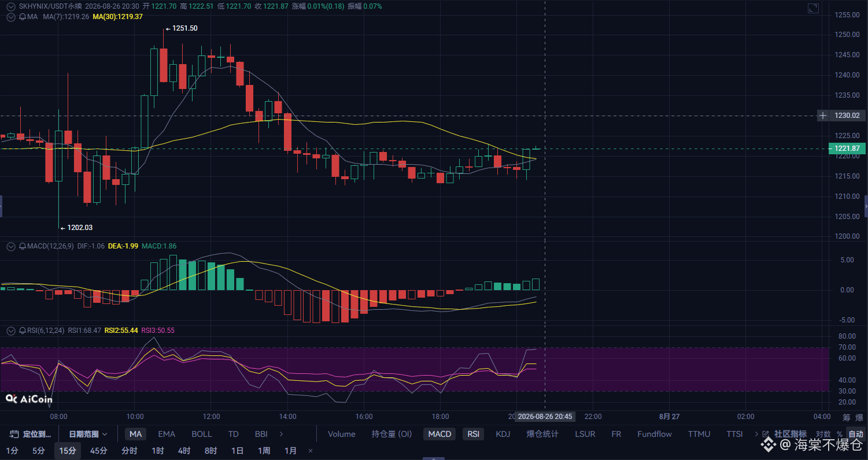
Task: Enable the LSUR indicator
Action: click(586, 434)
